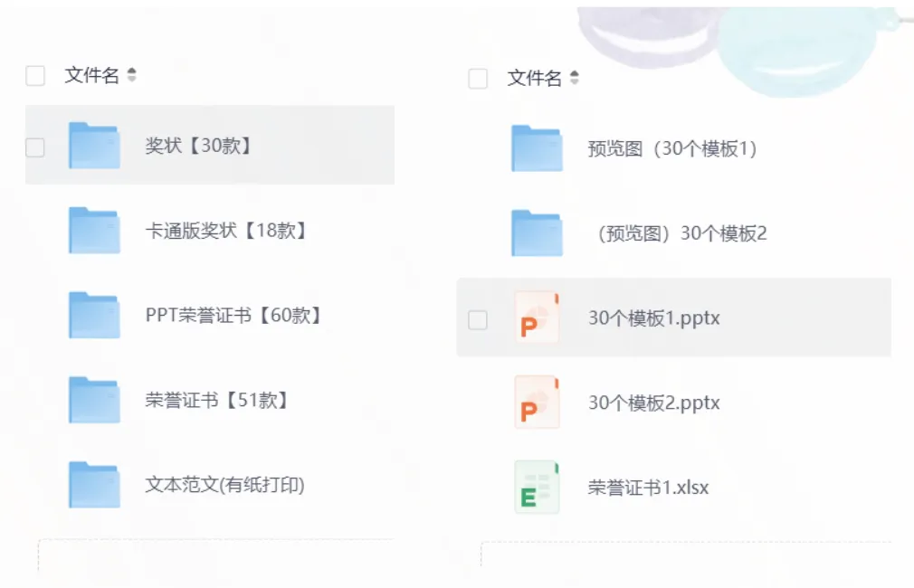Click the right 文件名 column header text
The image size is (914, 588).
tap(535, 78)
